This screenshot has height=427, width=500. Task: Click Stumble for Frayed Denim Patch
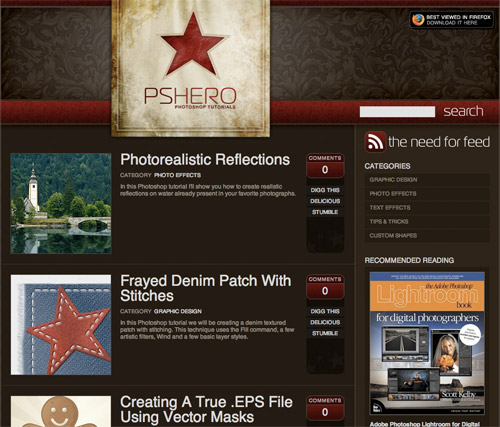[x=325, y=333]
